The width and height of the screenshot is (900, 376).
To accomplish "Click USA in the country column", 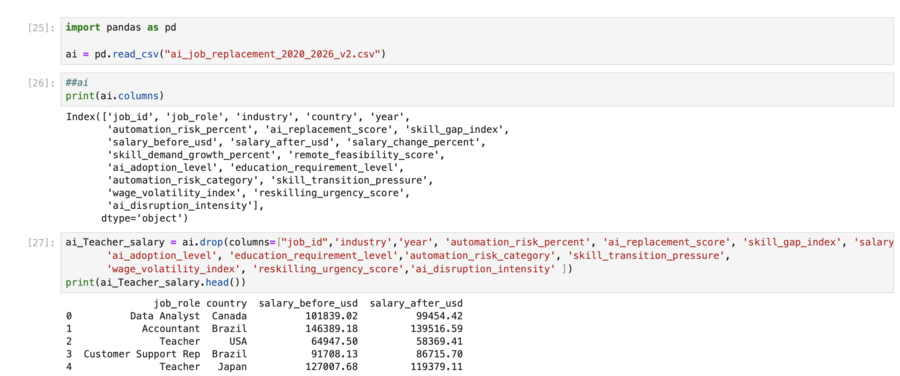I will pyautogui.click(x=238, y=341).
